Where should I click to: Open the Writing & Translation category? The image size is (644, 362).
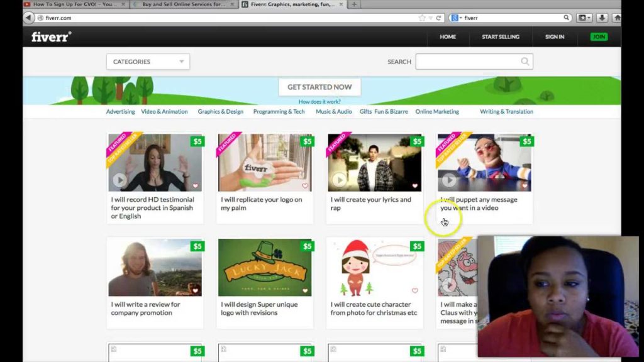(506, 112)
